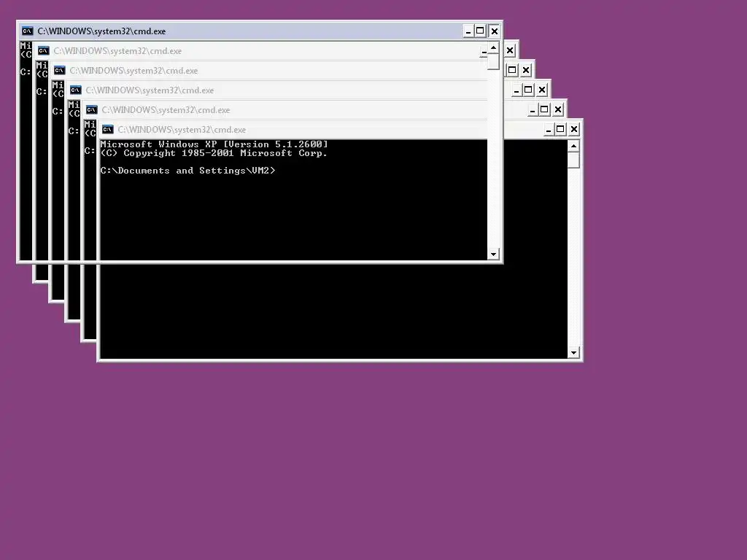Close the third cascaded cmd window
Screen dimensions: 747x560
(x=526, y=71)
